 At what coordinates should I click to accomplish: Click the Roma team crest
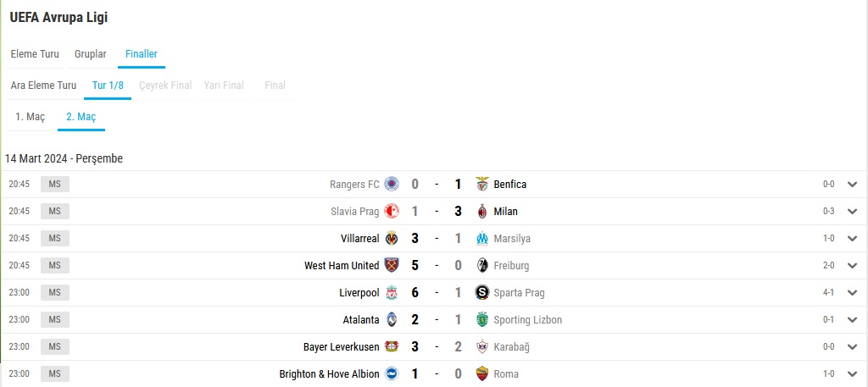[482, 373]
